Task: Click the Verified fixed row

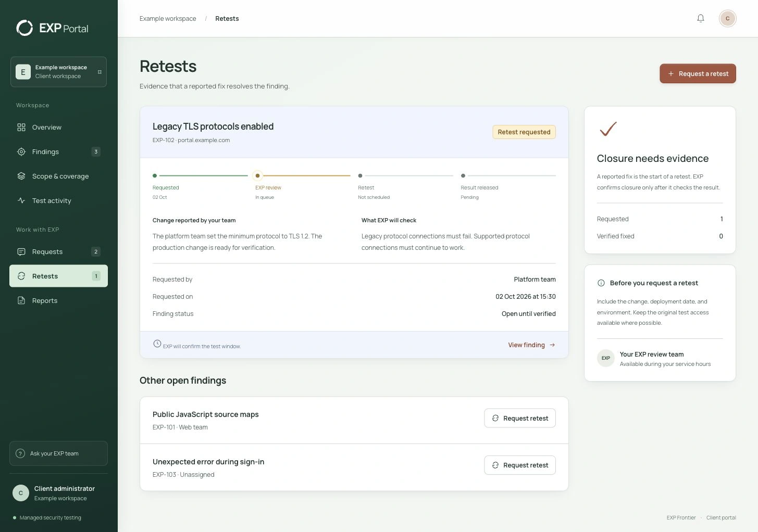Action: [660, 236]
